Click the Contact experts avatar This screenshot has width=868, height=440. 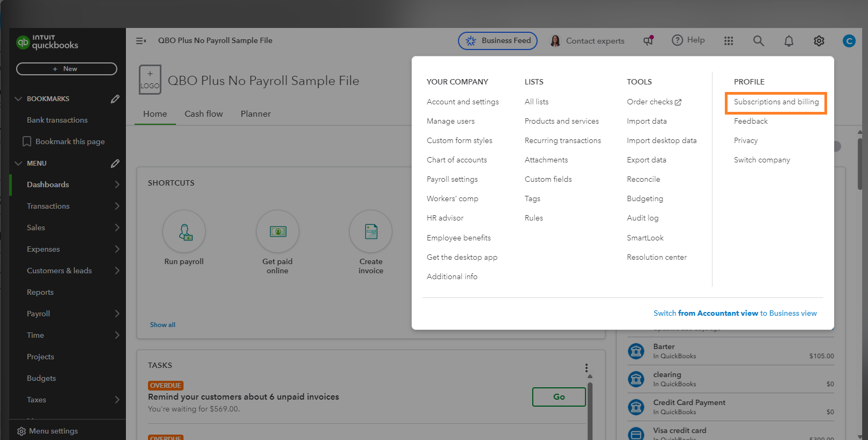click(555, 41)
